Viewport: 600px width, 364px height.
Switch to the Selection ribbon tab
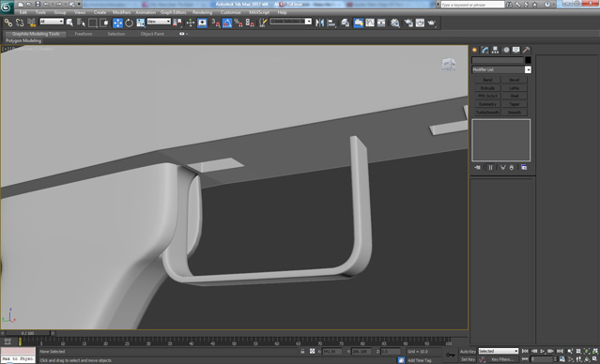[115, 34]
